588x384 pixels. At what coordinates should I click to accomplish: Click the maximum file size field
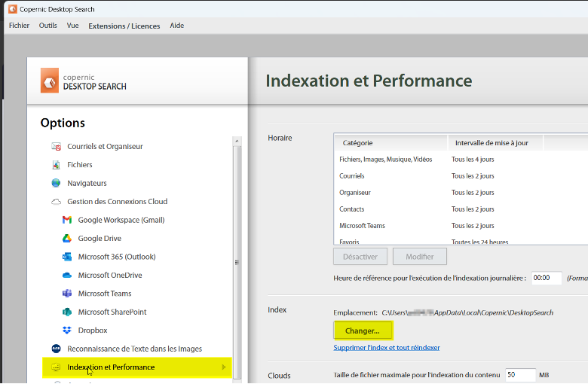tap(520, 374)
